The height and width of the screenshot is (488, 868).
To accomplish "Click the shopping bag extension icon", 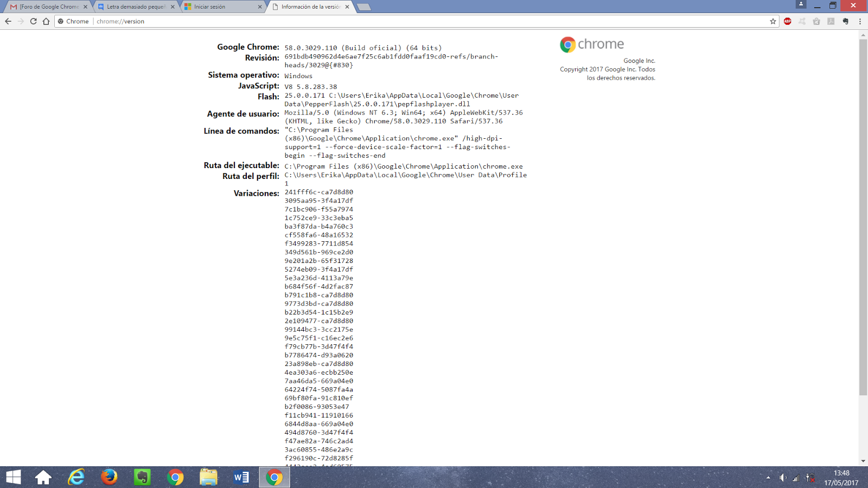I will (816, 21).
